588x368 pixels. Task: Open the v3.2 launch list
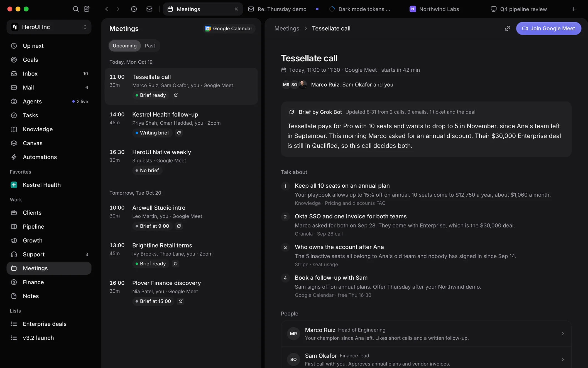tap(49, 338)
